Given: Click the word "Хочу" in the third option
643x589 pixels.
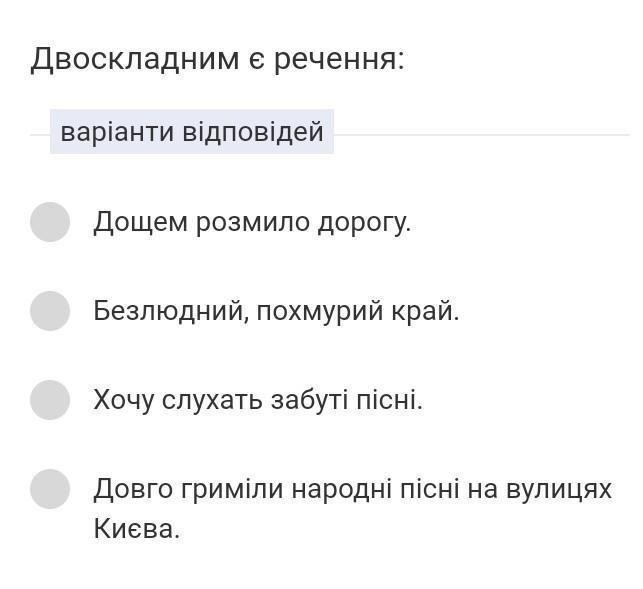Looking at the screenshot, I should pos(123,401).
